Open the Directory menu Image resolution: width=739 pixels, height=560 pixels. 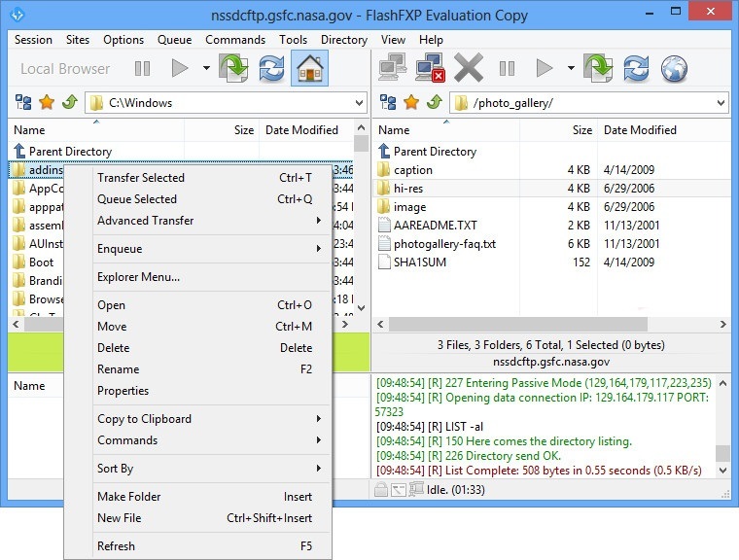[x=344, y=40]
